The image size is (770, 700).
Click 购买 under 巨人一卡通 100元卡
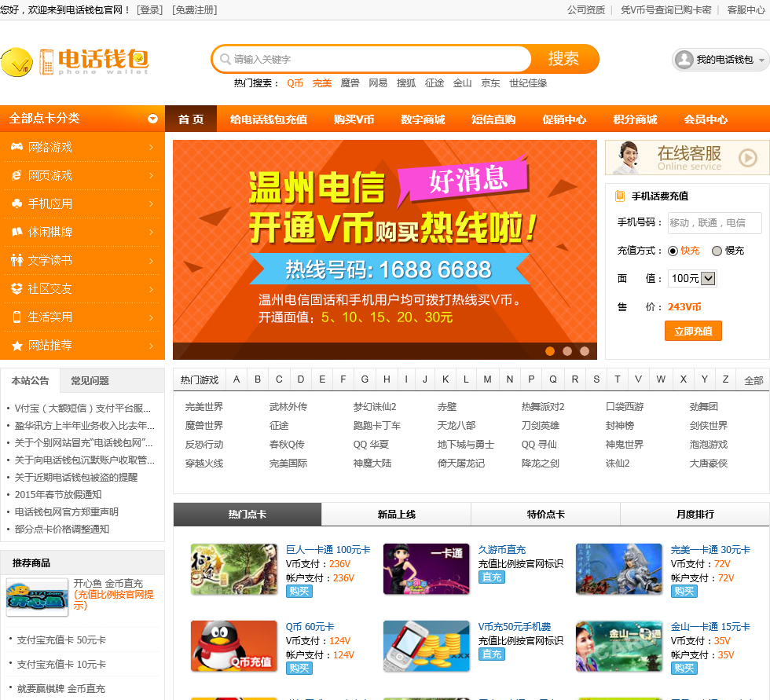point(299,592)
